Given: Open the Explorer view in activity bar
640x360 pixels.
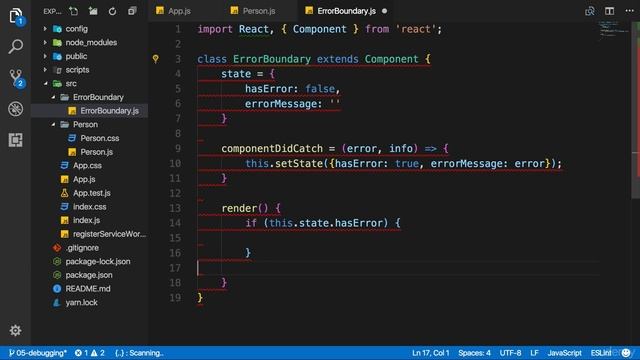Looking at the screenshot, I should (x=16, y=16).
